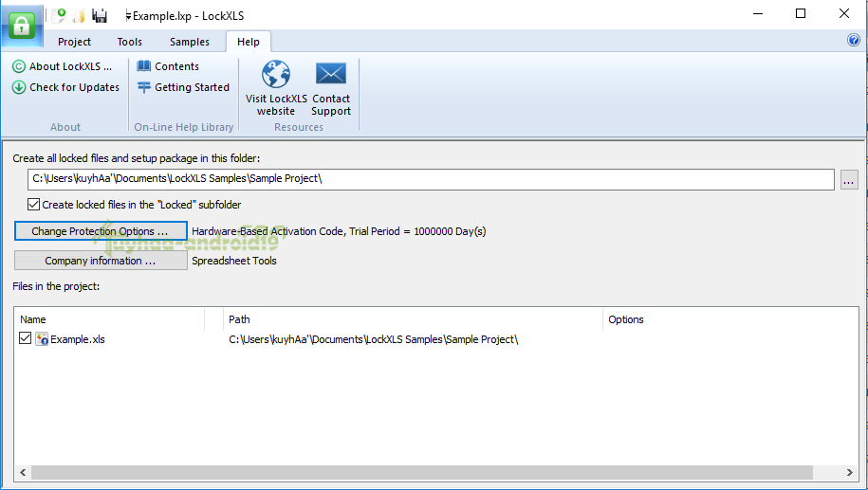
Task: Click the Name column header
Action: click(111, 319)
